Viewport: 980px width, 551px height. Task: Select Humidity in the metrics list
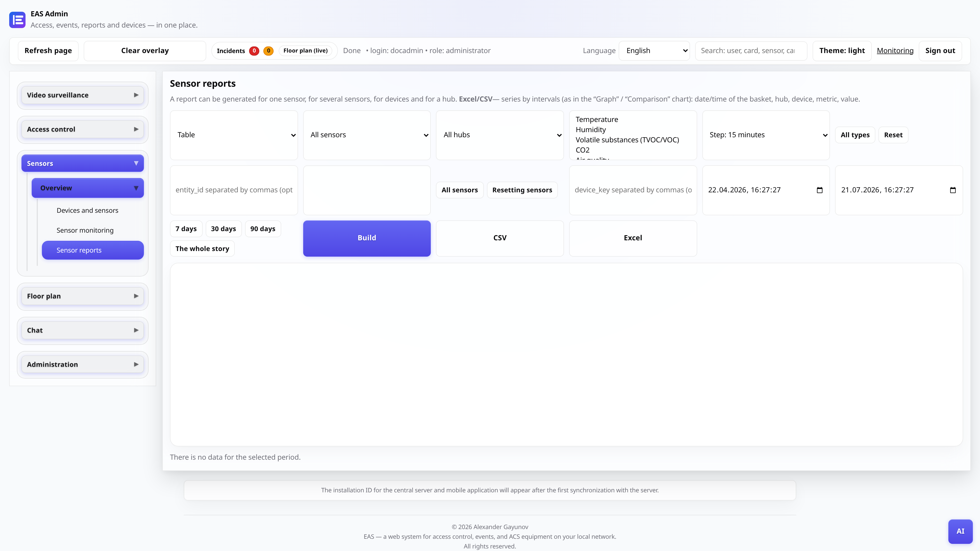point(591,130)
